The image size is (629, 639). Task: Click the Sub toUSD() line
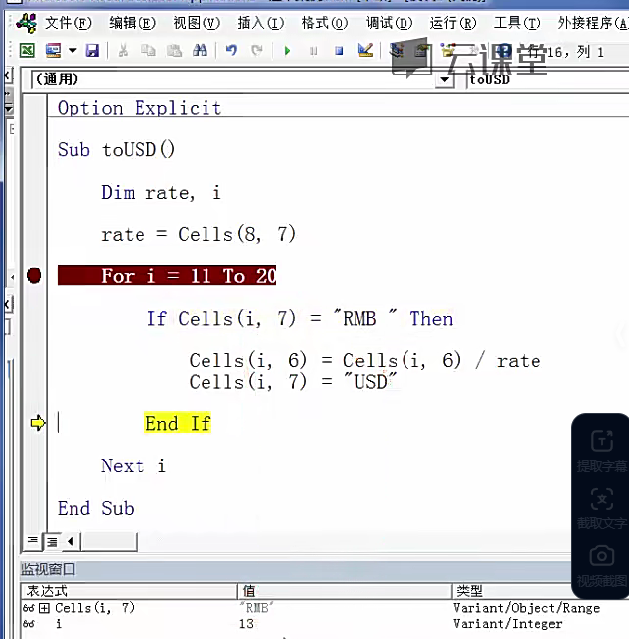coord(116,150)
